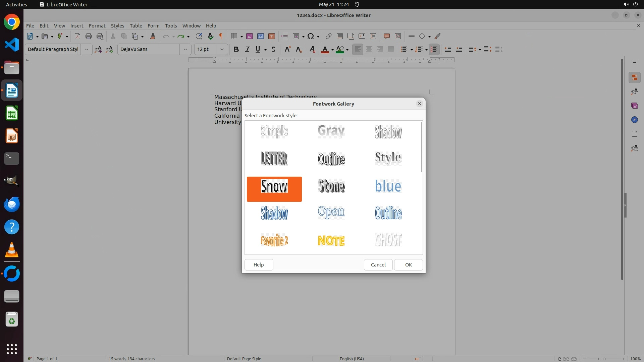
Task: Click the Export as PDF icon
Action: 77,36
